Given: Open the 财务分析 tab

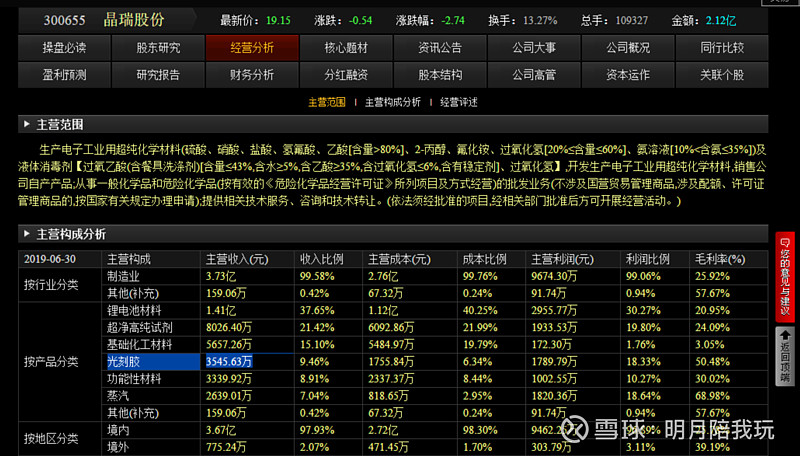Looking at the screenshot, I should click(252, 75).
